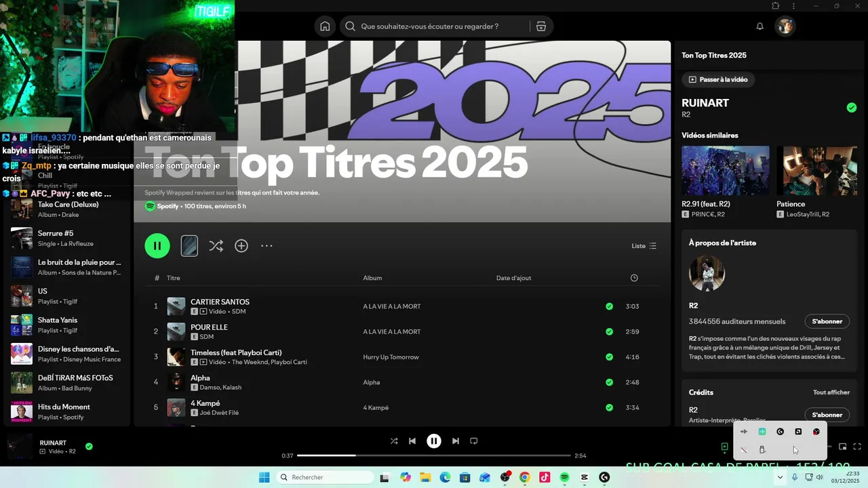The image size is (868, 488).
Task: Toggle saved checkmark for Timeless
Action: coord(609,357)
